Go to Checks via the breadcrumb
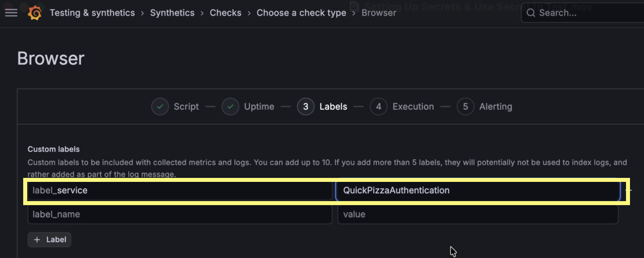The width and height of the screenshot is (644, 258). click(226, 12)
